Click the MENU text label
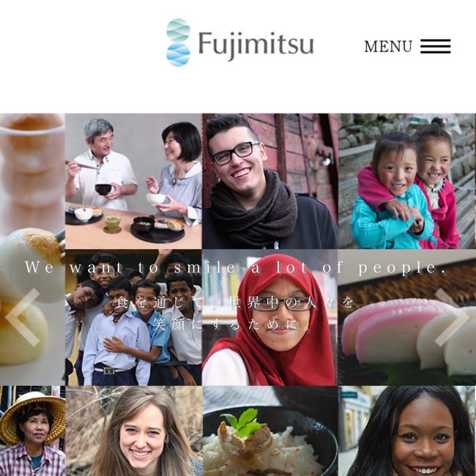Image resolution: width=476 pixels, height=476 pixels. click(388, 46)
